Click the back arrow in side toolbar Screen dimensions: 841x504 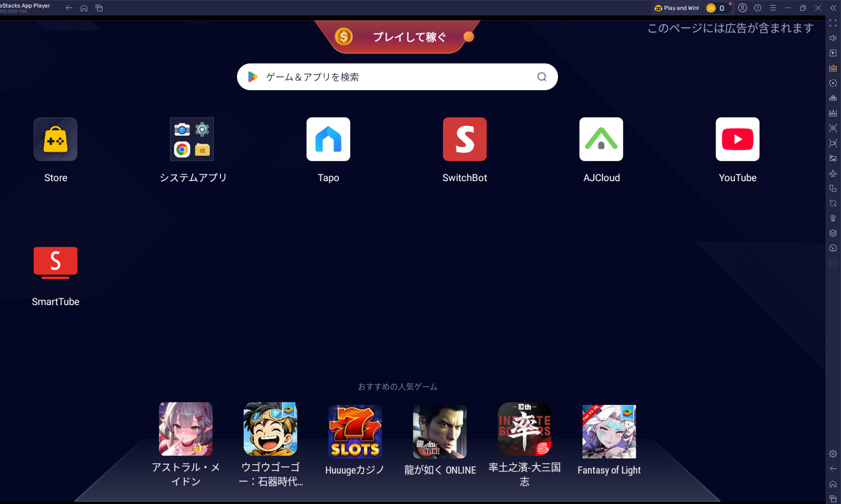833,469
